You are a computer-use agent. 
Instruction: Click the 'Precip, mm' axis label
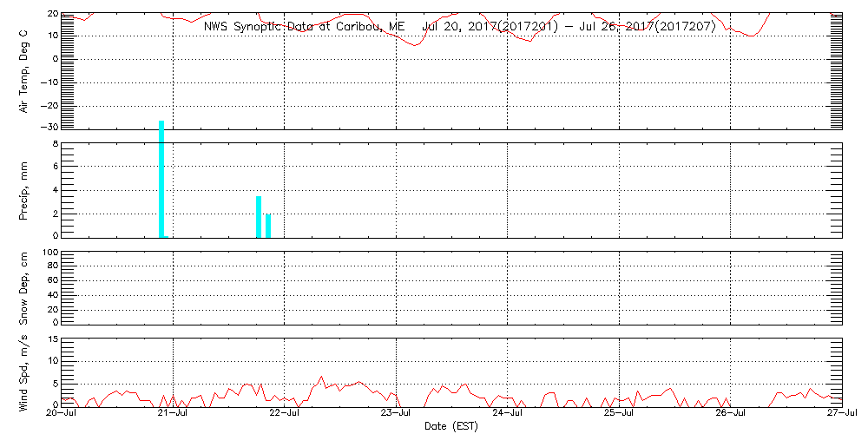tap(24, 188)
